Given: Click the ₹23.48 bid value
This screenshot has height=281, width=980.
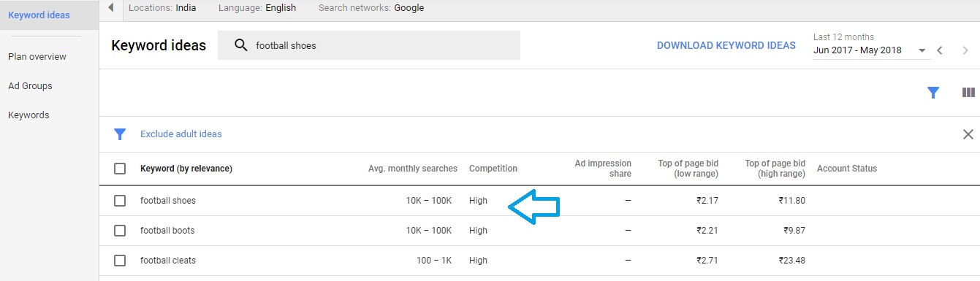Looking at the screenshot, I should click(x=791, y=261).
